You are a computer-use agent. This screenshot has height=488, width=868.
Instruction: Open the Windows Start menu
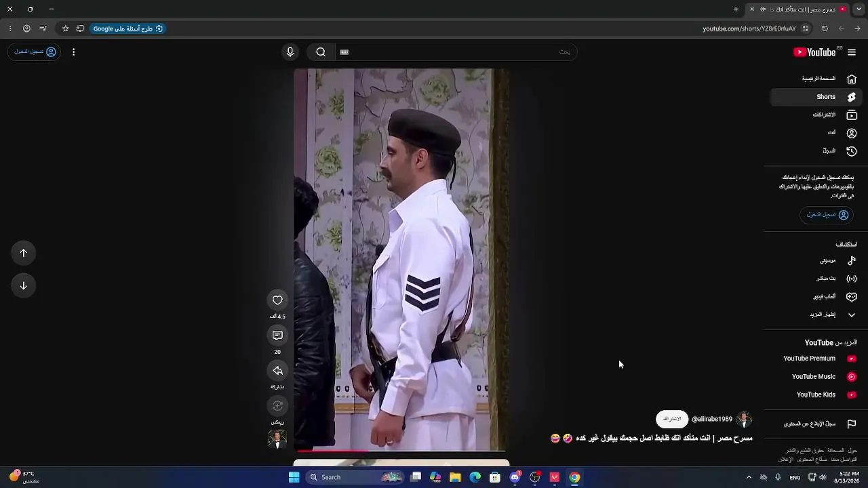pos(294,477)
